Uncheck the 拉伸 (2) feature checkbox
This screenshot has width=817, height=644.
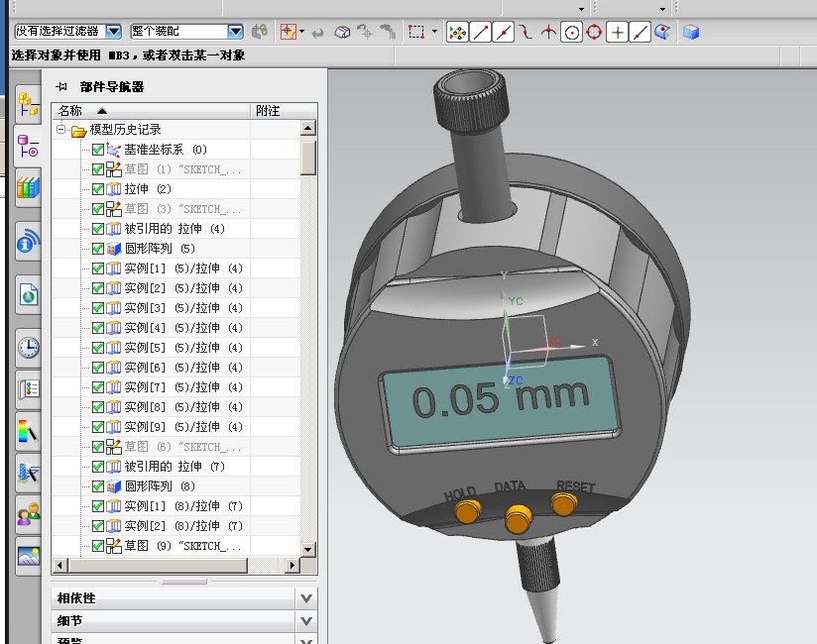click(98, 189)
